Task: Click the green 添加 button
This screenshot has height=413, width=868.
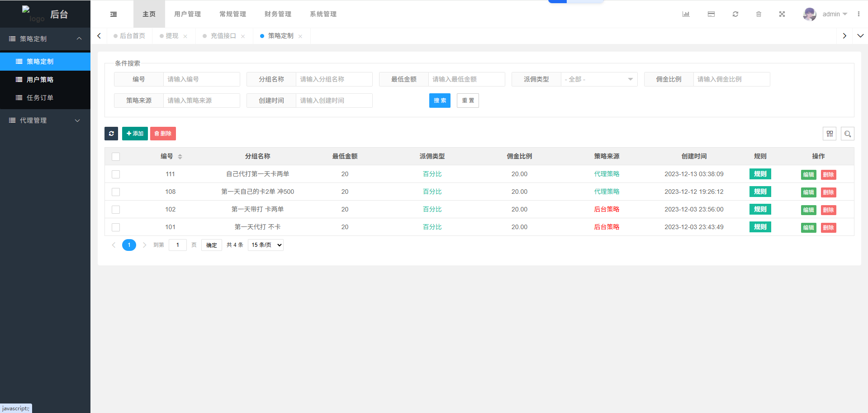Action: [135, 134]
